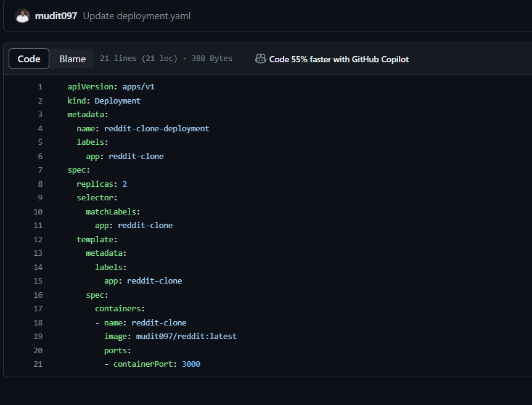This screenshot has width=532, height=405.
Task: Click the "apps/v1" value
Action: coord(139,87)
